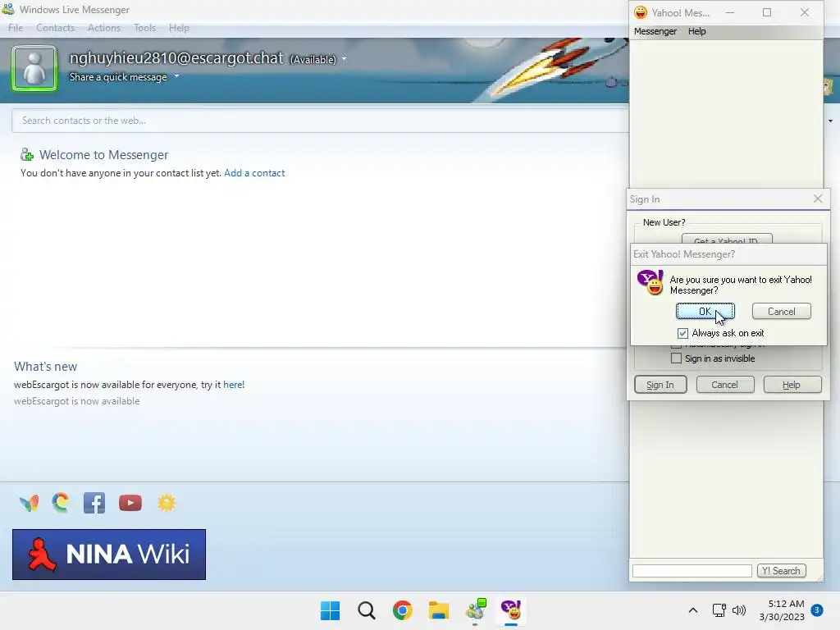
Task: Launch Chrome from the taskbar
Action: (x=402, y=610)
